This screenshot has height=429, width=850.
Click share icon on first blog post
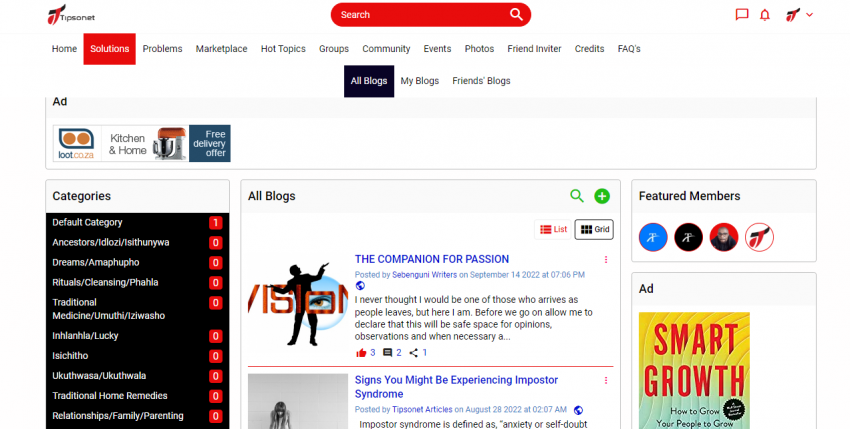(x=414, y=353)
